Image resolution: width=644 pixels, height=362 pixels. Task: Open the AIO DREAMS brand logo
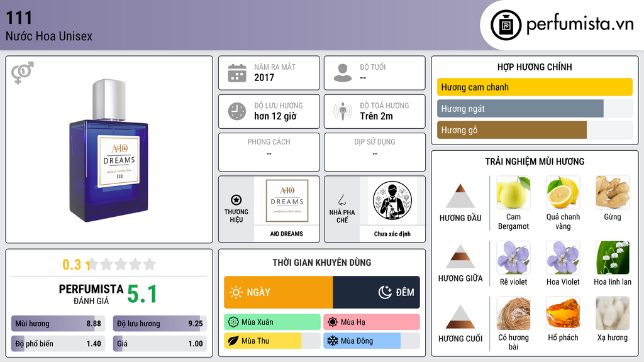pos(287,200)
